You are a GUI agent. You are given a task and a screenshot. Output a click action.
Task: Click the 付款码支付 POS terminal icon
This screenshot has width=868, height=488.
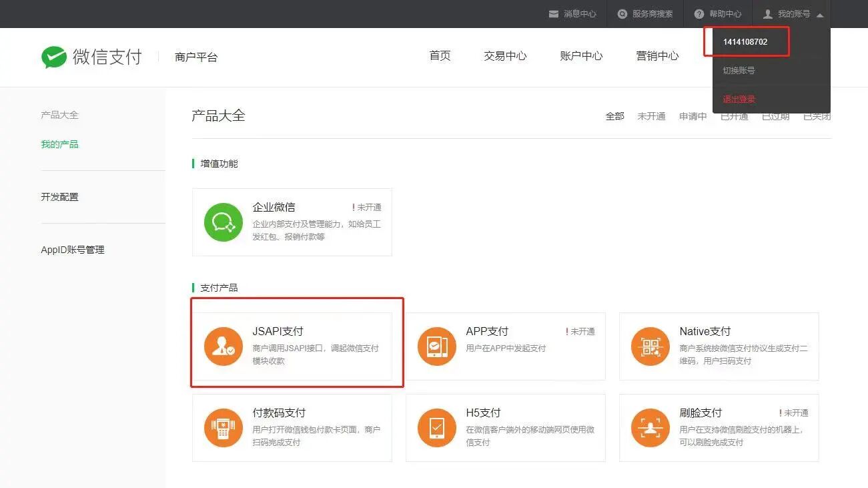pyautogui.click(x=223, y=428)
